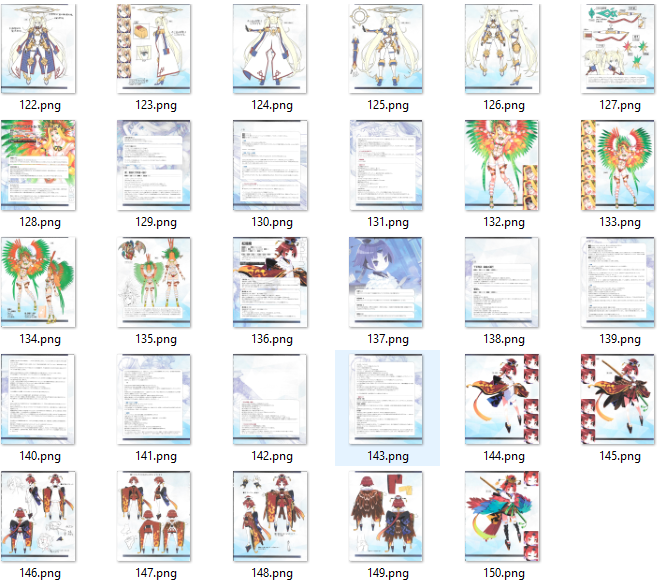Select the 138.png thumbnail image

click(x=502, y=283)
